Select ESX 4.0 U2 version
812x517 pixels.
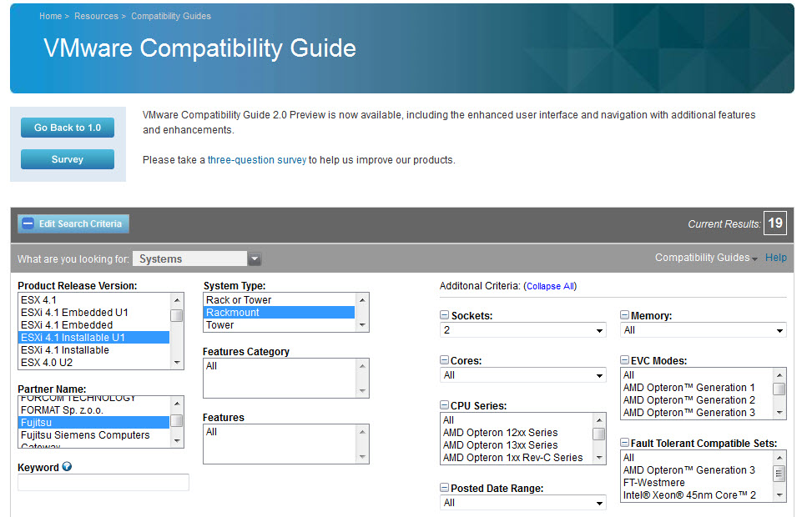coord(93,362)
